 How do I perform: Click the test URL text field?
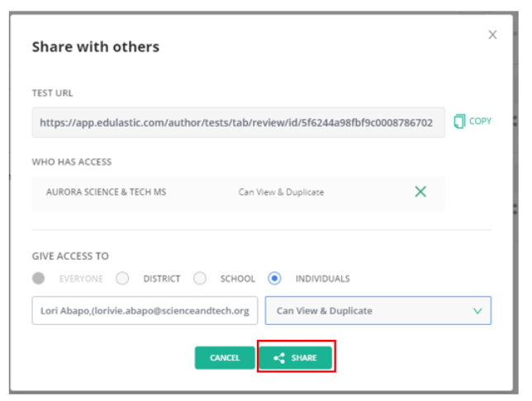(x=239, y=122)
